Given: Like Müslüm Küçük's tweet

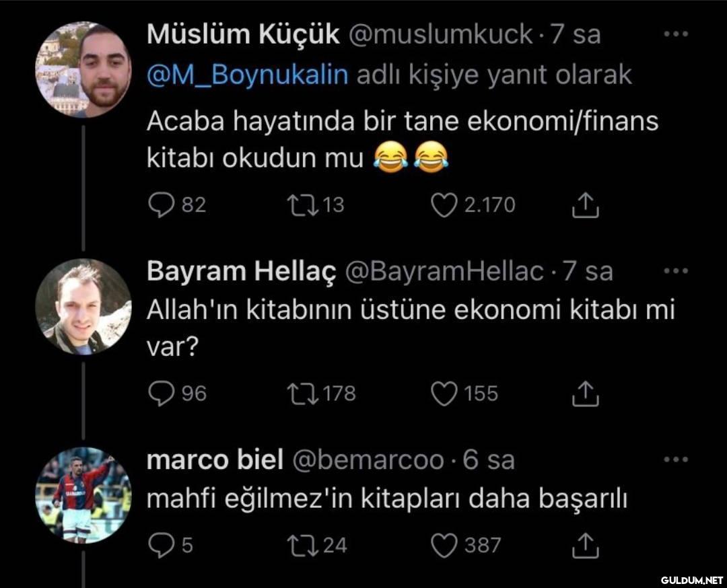Looking at the screenshot, I should tap(444, 205).
